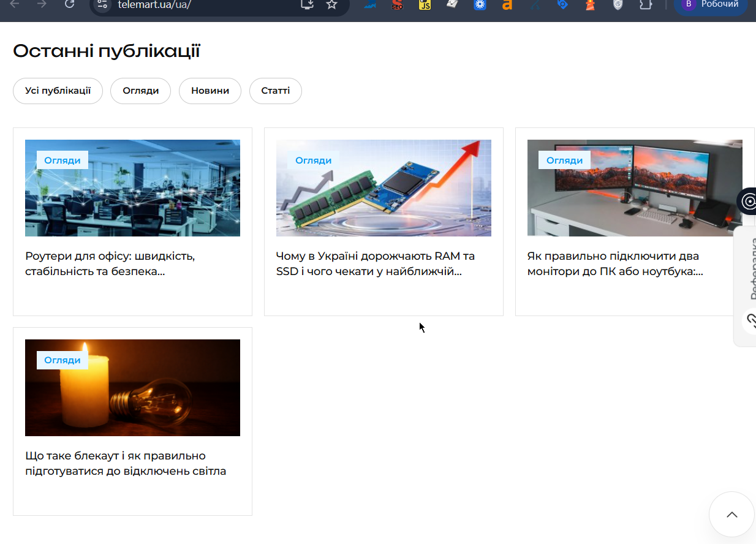Open article 'Як правильно підключити два монітори'
The image size is (756, 544).
(615, 263)
